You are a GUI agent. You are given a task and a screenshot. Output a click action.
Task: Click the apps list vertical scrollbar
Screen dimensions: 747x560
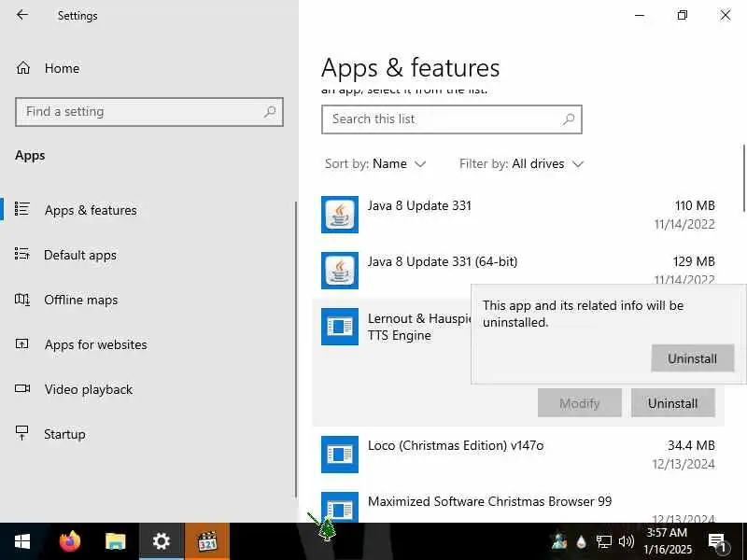743,178
